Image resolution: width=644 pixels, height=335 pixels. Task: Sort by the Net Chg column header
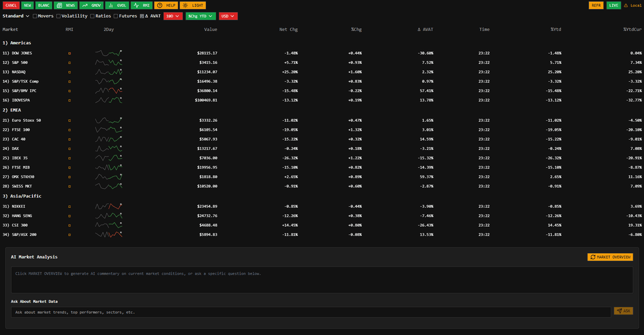click(289, 30)
